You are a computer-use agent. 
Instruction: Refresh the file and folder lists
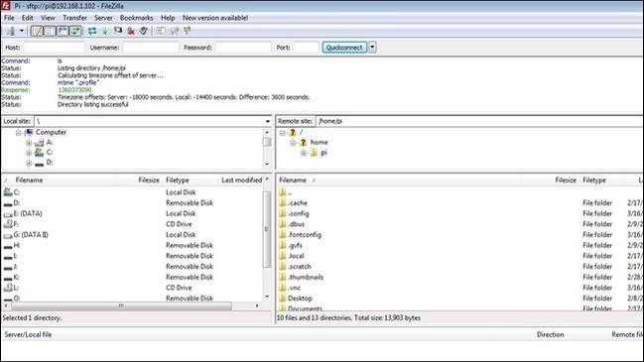point(92,31)
